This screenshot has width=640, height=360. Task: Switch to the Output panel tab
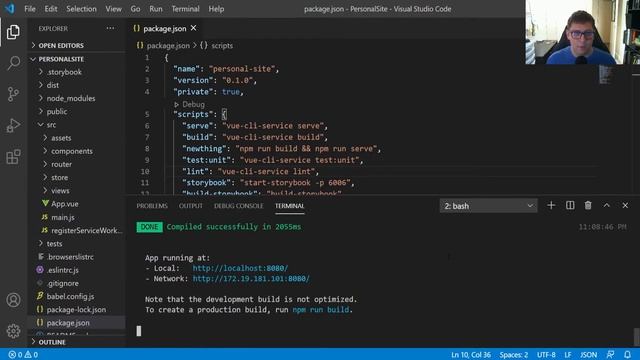[191, 206]
